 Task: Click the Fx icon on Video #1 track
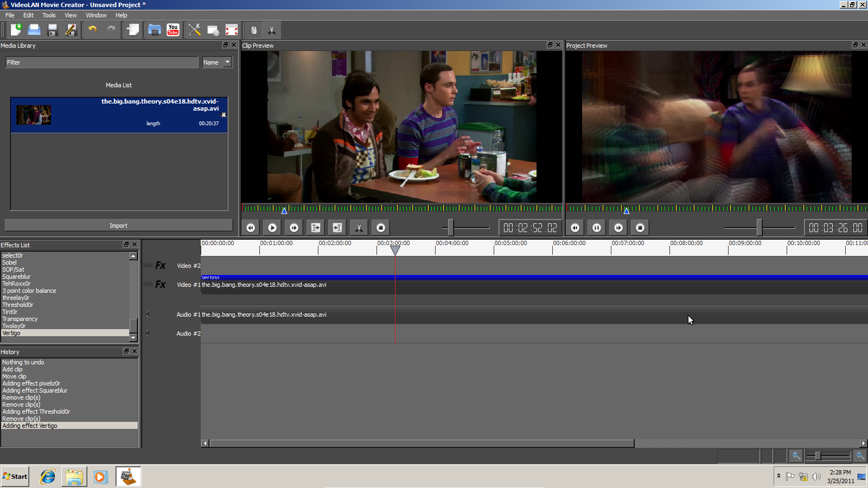(x=160, y=285)
